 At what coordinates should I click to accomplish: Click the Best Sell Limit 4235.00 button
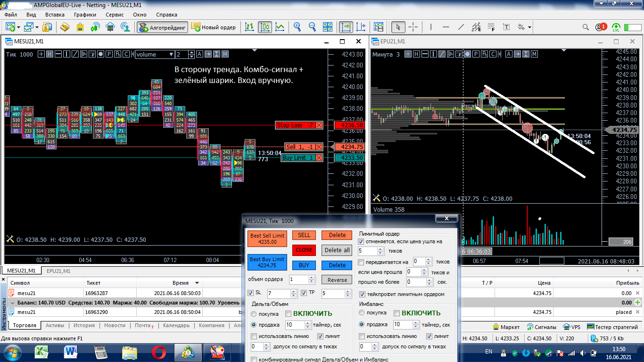coord(267,239)
